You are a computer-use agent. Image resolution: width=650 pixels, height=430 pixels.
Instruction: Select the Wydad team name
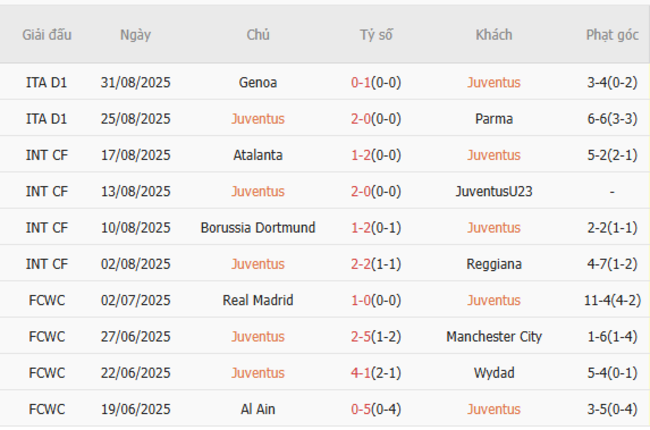pyautogui.click(x=494, y=373)
